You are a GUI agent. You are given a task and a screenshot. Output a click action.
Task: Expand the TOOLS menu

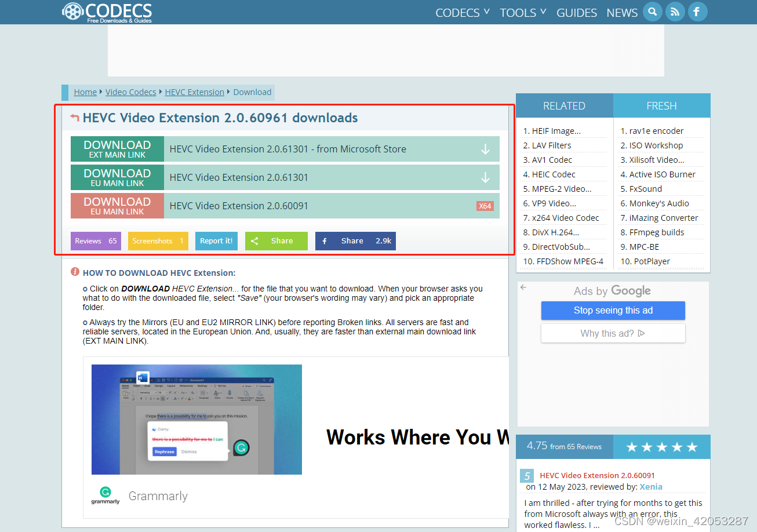pos(523,12)
